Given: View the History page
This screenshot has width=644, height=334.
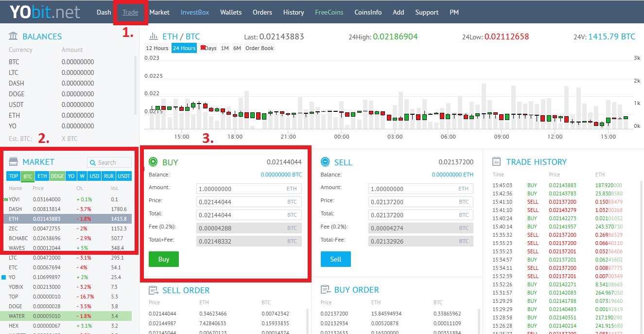Looking at the screenshot, I should (x=294, y=12).
